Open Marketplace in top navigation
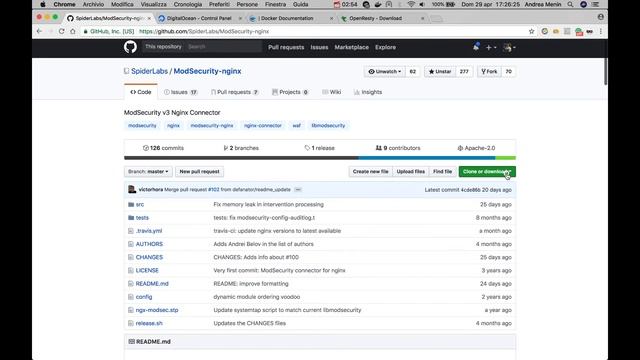Viewport: 640px width, 360px height. (351, 47)
